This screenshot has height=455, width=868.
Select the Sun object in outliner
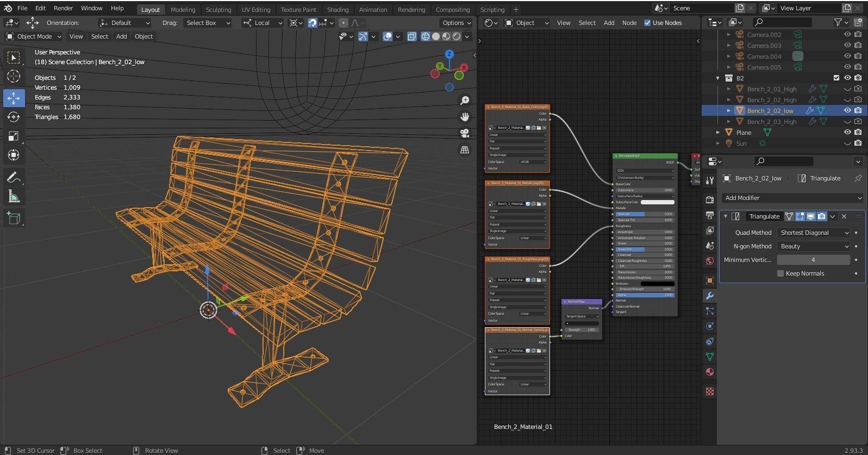coord(741,144)
